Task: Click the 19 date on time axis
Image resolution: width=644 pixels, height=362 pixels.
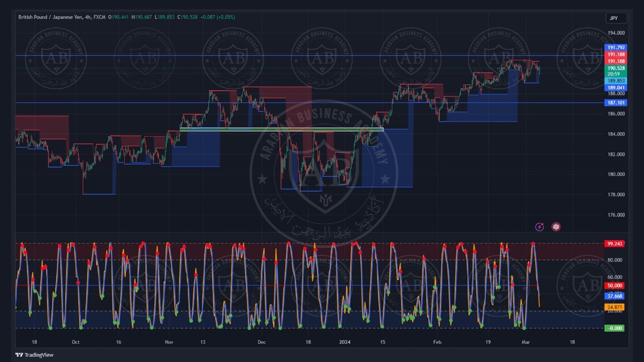Action: coord(488,342)
